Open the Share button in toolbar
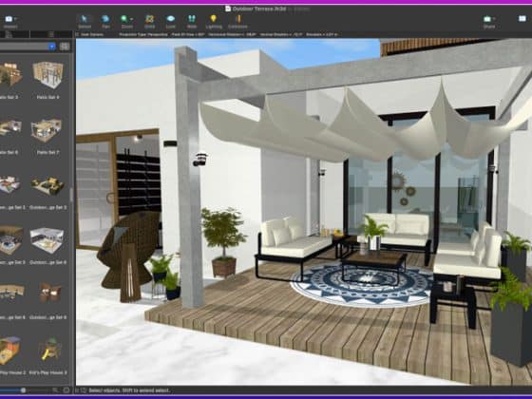 (488, 21)
